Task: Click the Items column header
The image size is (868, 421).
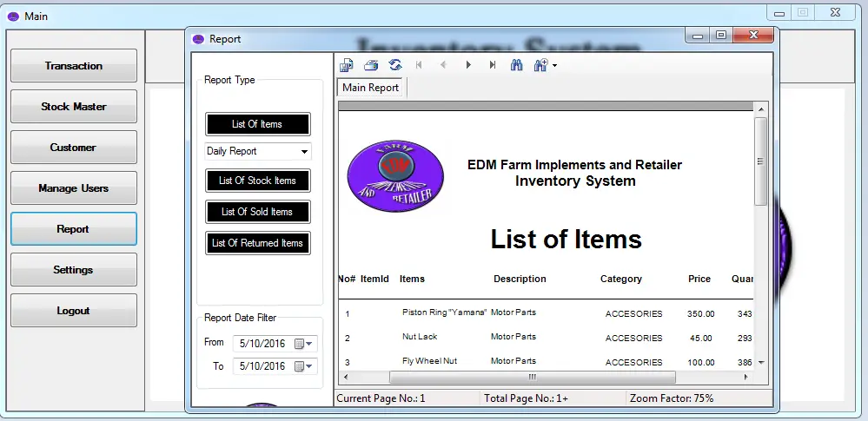Action: point(412,279)
